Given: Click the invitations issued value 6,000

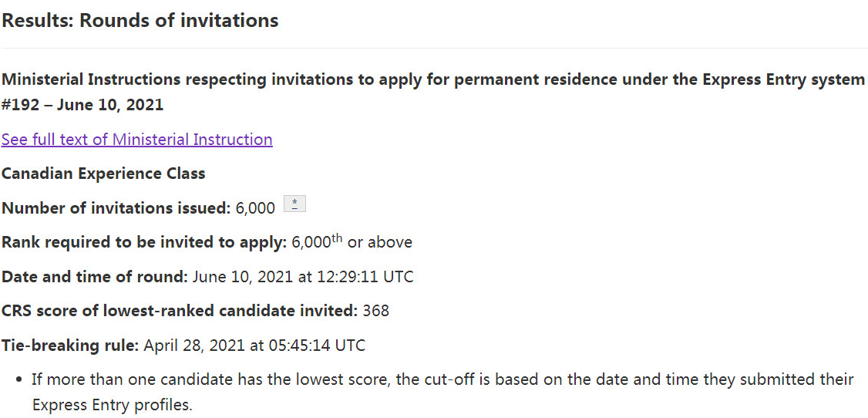Looking at the screenshot, I should coord(255,208).
